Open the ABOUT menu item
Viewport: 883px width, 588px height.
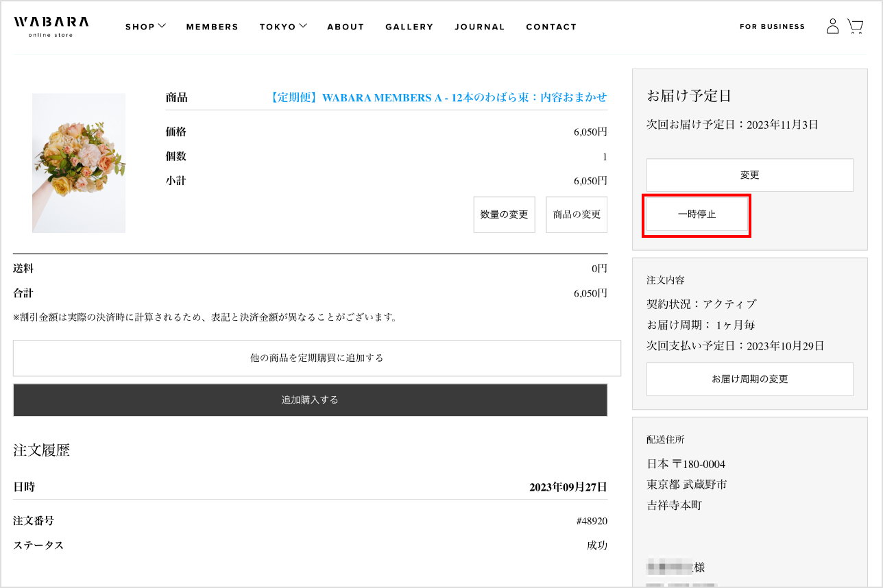346,27
